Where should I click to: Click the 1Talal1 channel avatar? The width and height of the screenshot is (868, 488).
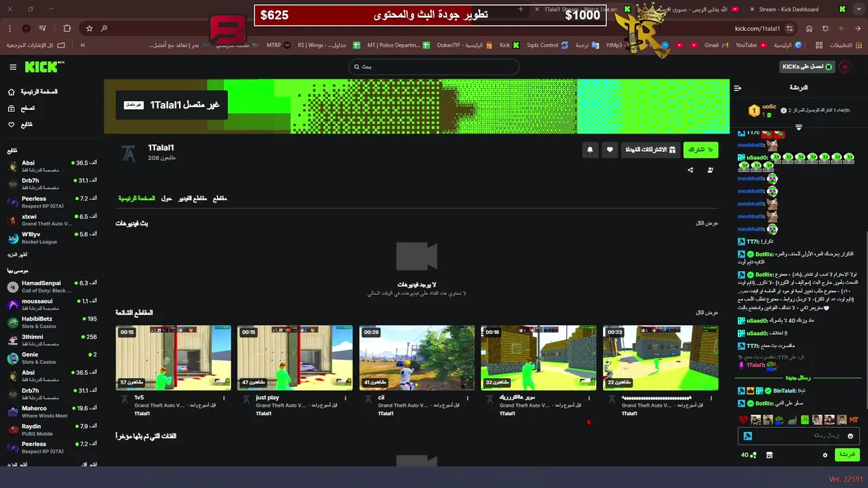click(128, 153)
